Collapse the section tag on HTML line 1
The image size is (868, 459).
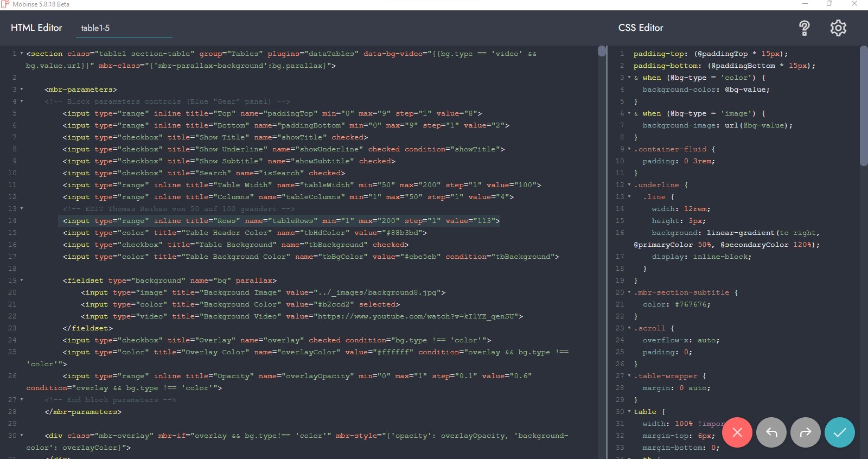point(22,54)
